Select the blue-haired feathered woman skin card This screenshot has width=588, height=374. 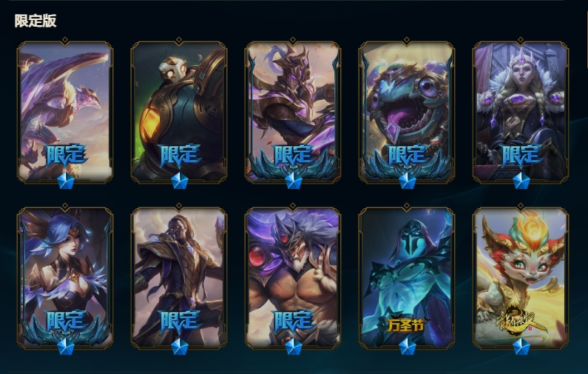(x=65, y=278)
